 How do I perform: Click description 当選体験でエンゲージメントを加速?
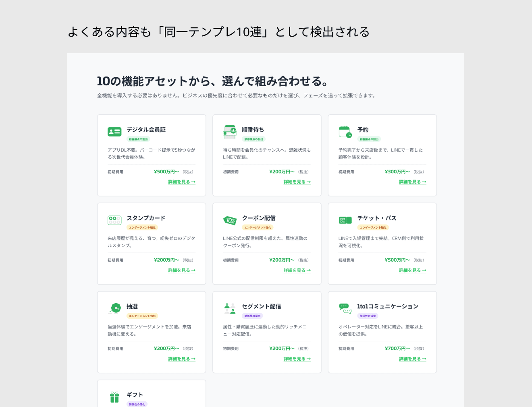[x=150, y=331]
